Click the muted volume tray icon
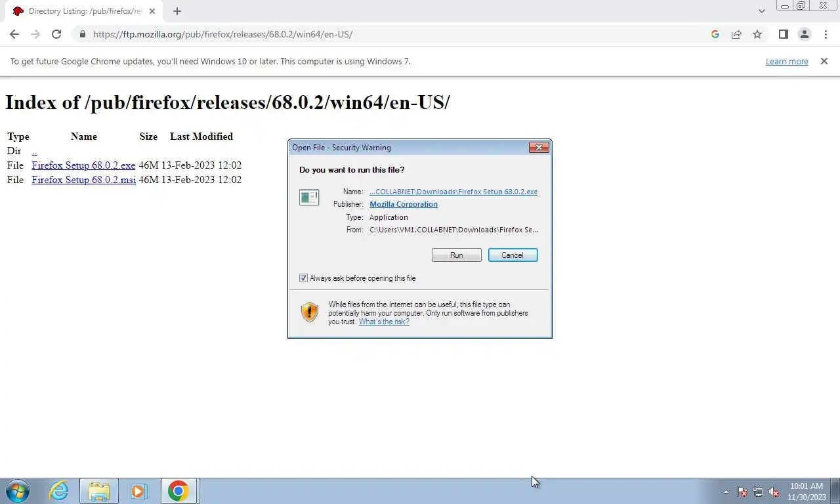Image resolution: width=840 pixels, height=504 pixels. pyautogui.click(x=774, y=492)
